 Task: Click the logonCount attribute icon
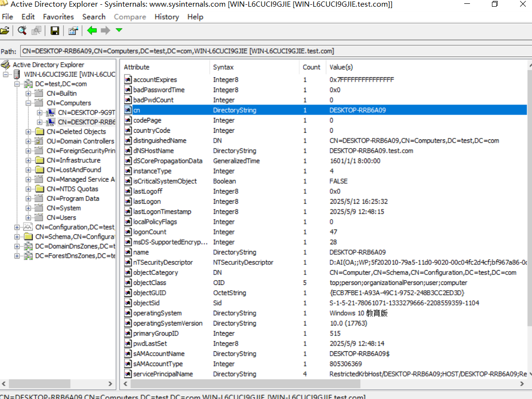tap(128, 232)
